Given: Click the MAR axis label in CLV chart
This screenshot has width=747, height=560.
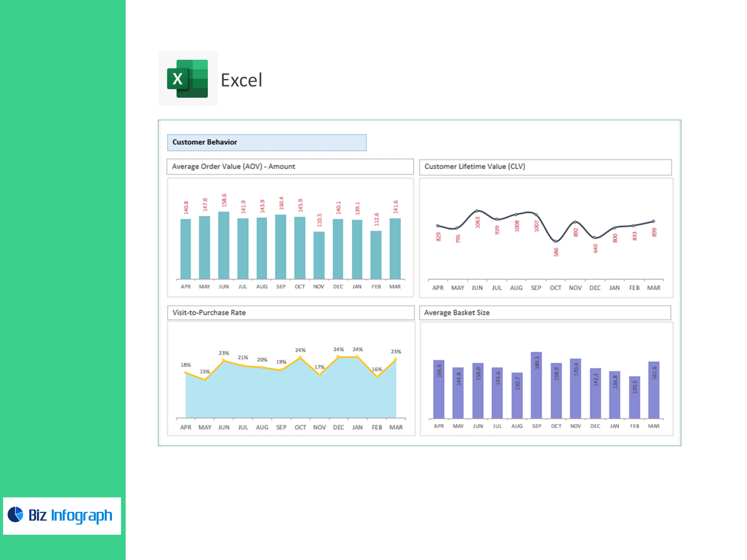Looking at the screenshot, I should 654,288.
